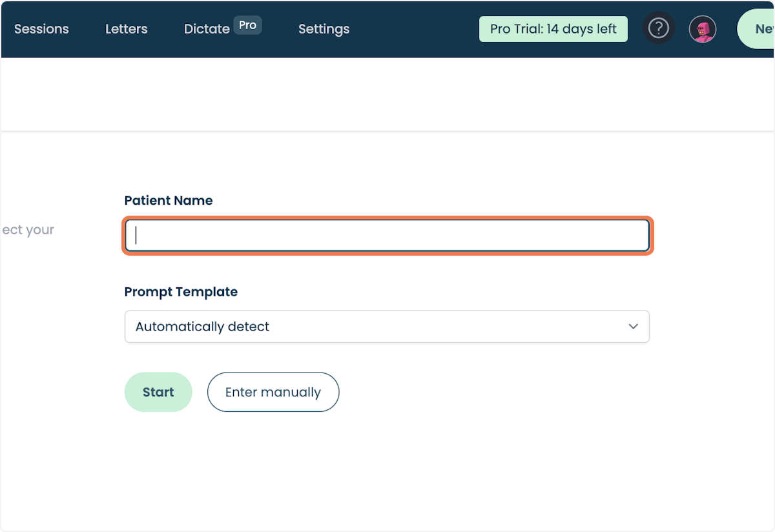Click the Pro Trial 14 days left badge
Image resolution: width=775 pixels, height=532 pixels.
[553, 29]
